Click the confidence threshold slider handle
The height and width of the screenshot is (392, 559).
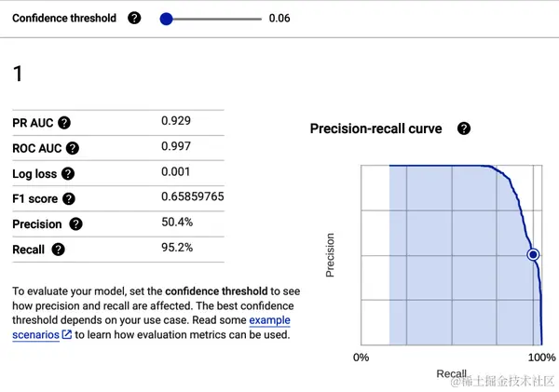(x=167, y=18)
